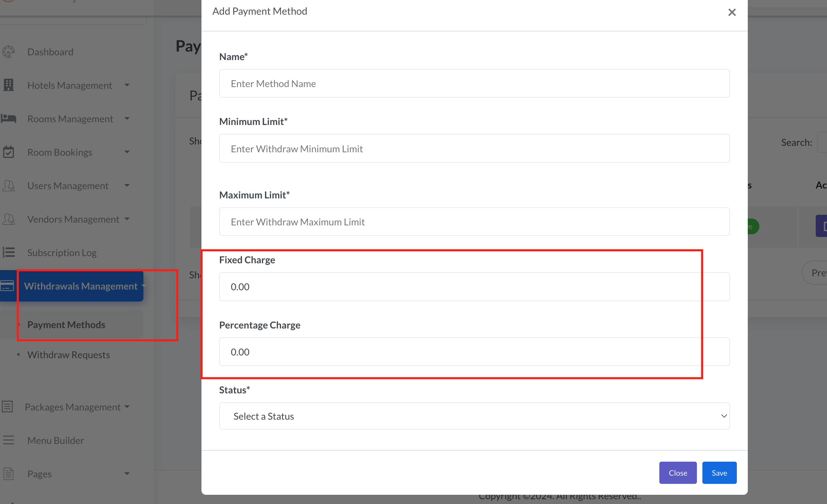The width and height of the screenshot is (827, 504).
Task: Open the Select a Status dropdown
Action: coord(474,416)
